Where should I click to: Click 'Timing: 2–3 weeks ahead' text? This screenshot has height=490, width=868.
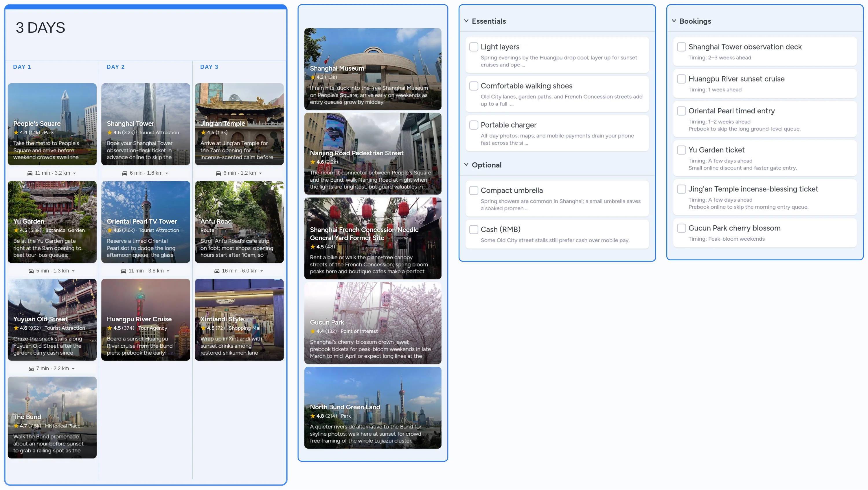click(719, 58)
